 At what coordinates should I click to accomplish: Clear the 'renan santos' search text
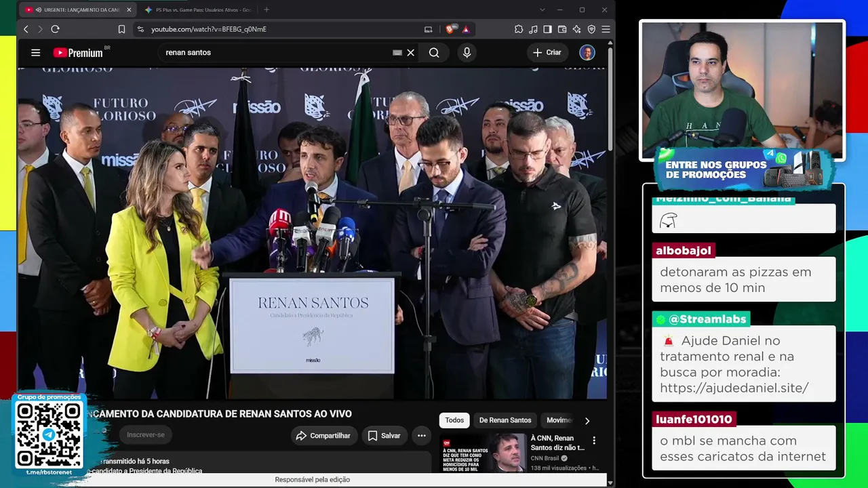[x=410, y=52]
